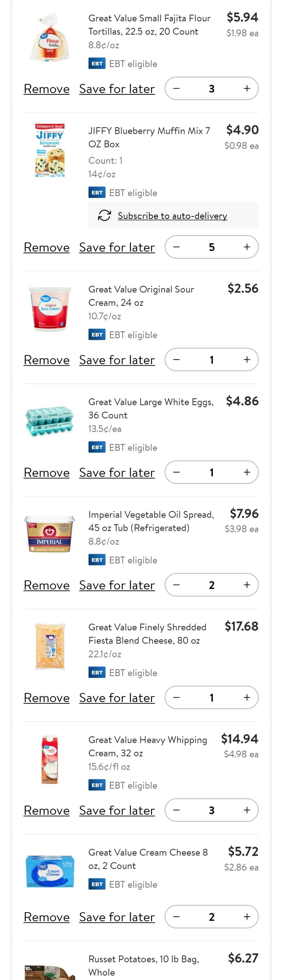This screenshot has width=282, height=980.
Task: Click the auto-delivery refresh arrows icon
Action: pyautogui.click(x=104, y=215)
